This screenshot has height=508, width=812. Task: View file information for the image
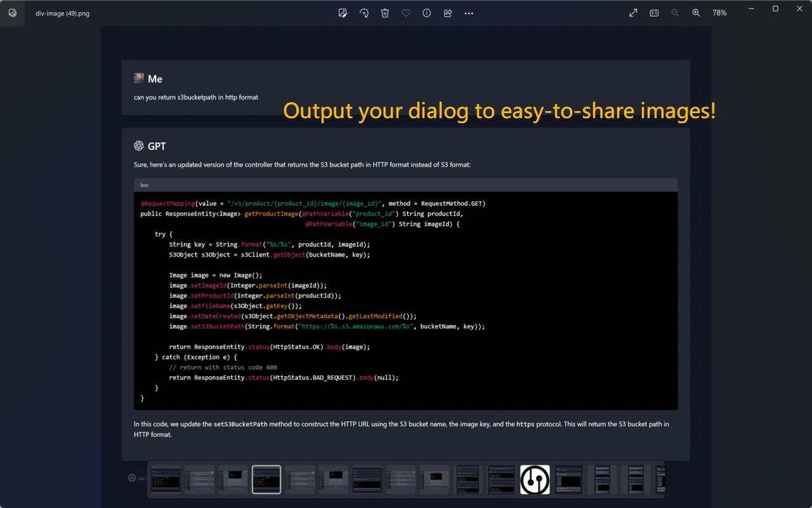click(426, 13)
